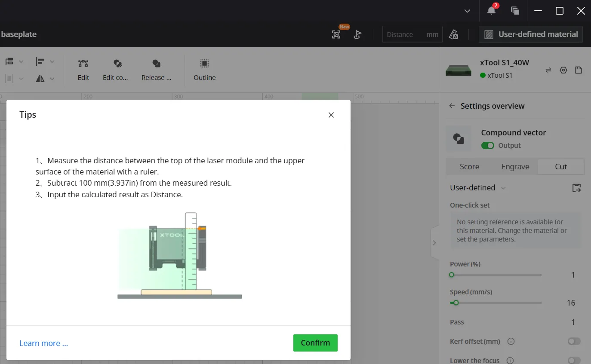591x364 pixels.
Task: Collapse the right settings panel arrow
Action: (434, 243)
